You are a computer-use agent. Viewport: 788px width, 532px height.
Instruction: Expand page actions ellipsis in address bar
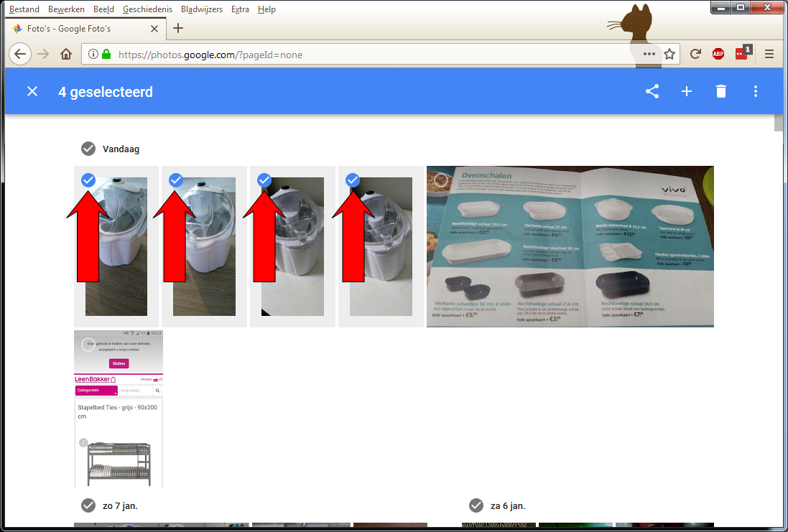tap(649, 54)
